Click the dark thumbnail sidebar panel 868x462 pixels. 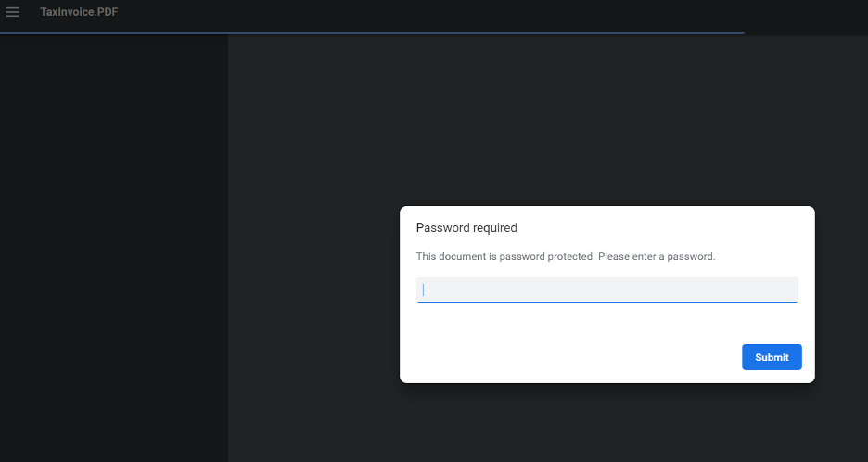click(x=114, y=249)
